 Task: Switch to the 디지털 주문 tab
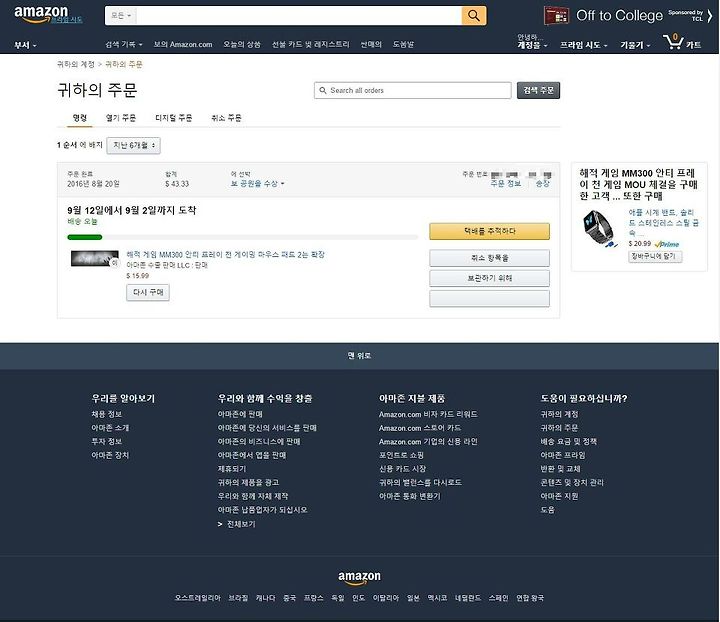pyautogui.click(x=174, y=118)
